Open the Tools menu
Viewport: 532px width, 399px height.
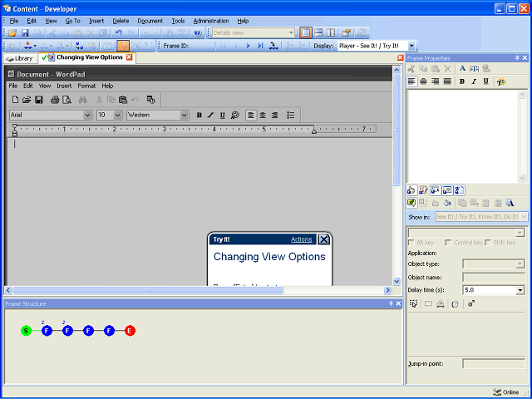(178, 21)
